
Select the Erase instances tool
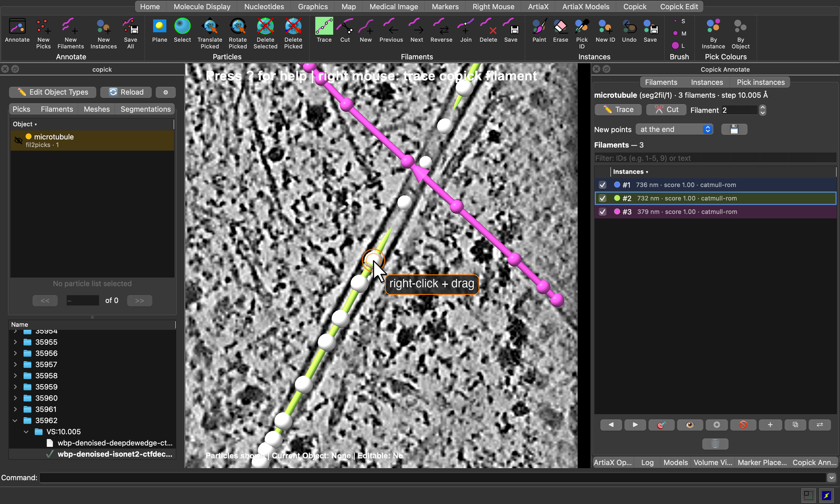560,26
